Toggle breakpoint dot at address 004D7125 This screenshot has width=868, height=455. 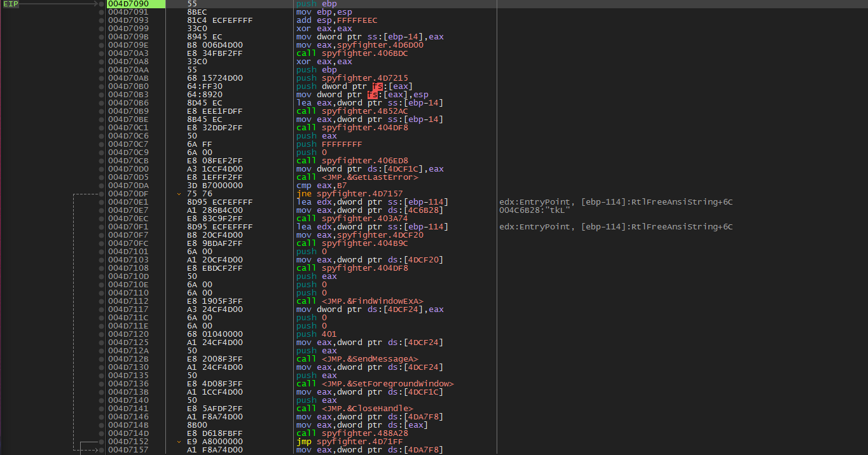coord(102,343)
